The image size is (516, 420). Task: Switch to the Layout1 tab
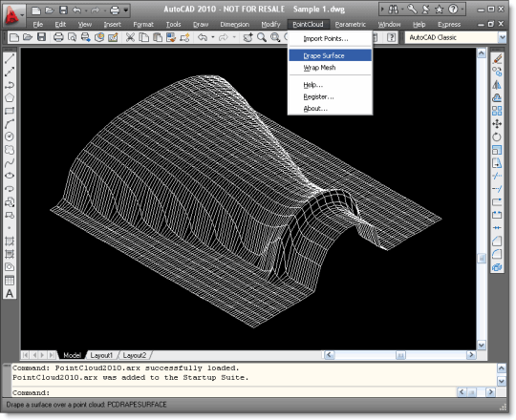[x=101, y=355]
